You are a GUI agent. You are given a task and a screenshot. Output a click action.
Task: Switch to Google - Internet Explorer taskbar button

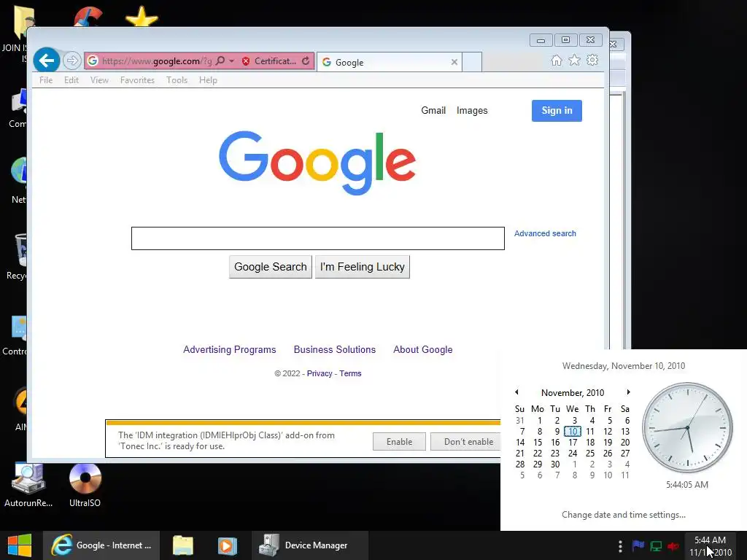(101, 545)
